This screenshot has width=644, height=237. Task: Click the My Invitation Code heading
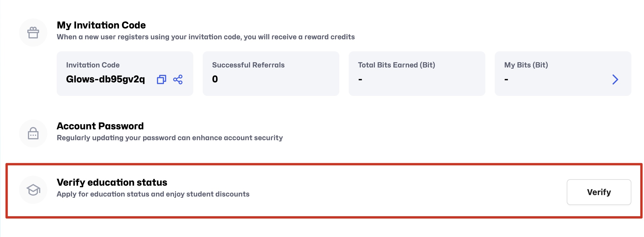coord(101,25)
